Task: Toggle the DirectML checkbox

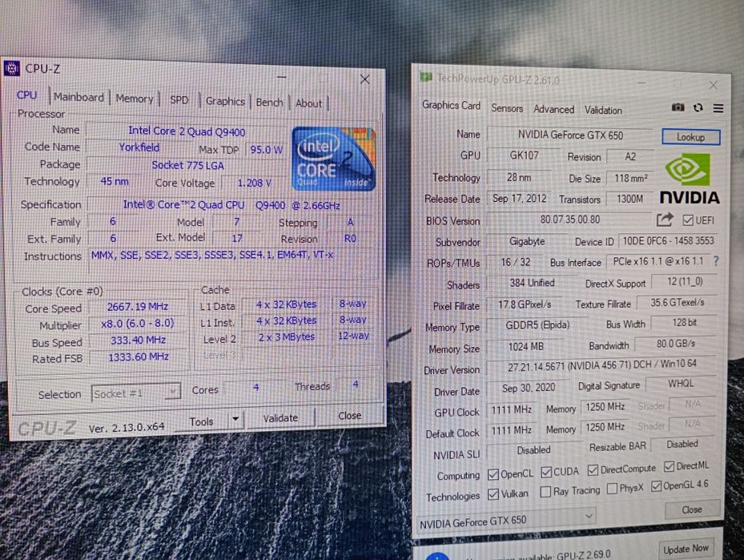Action: click(669, 466)
